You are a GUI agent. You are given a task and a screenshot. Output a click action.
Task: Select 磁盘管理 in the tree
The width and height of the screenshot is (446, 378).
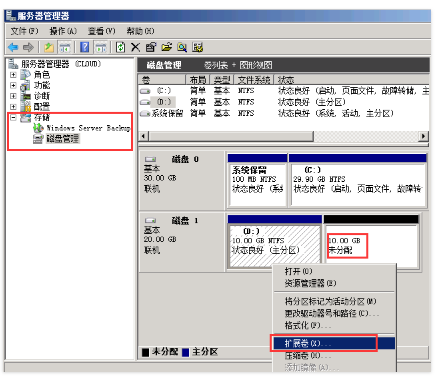(x=63, y=139)
